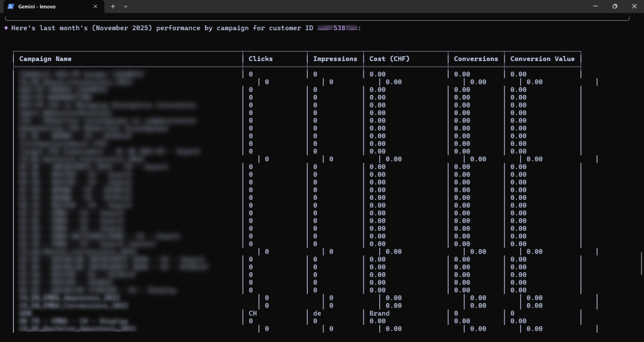Click the vertical scrollbar thumb
The image size is (644, 342).
641,263
